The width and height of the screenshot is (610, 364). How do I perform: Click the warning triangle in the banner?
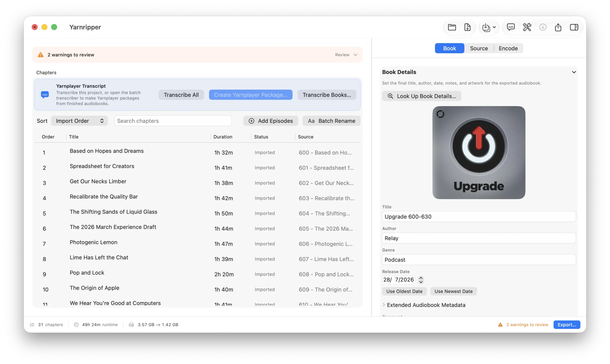pos(41,55)
